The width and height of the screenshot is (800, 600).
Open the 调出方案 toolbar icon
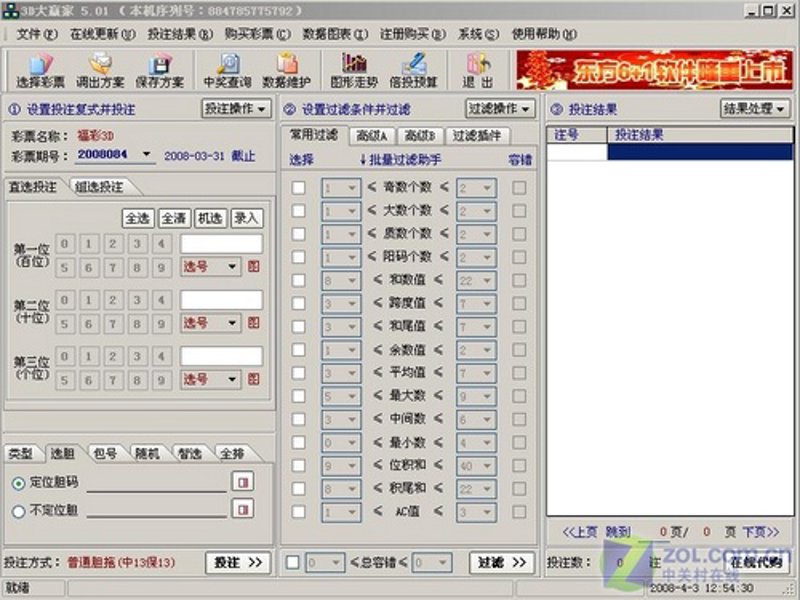(x=100, y=70)
